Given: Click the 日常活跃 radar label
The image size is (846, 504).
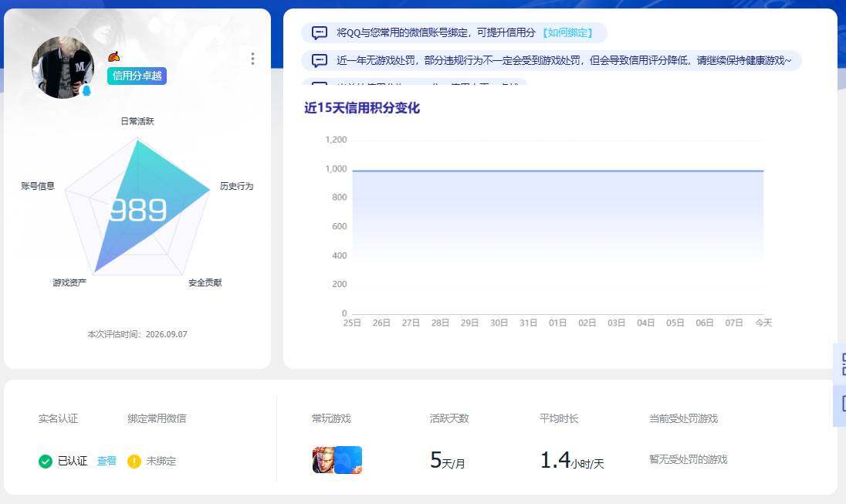Looking at the screenshot, I should point(137,121).
